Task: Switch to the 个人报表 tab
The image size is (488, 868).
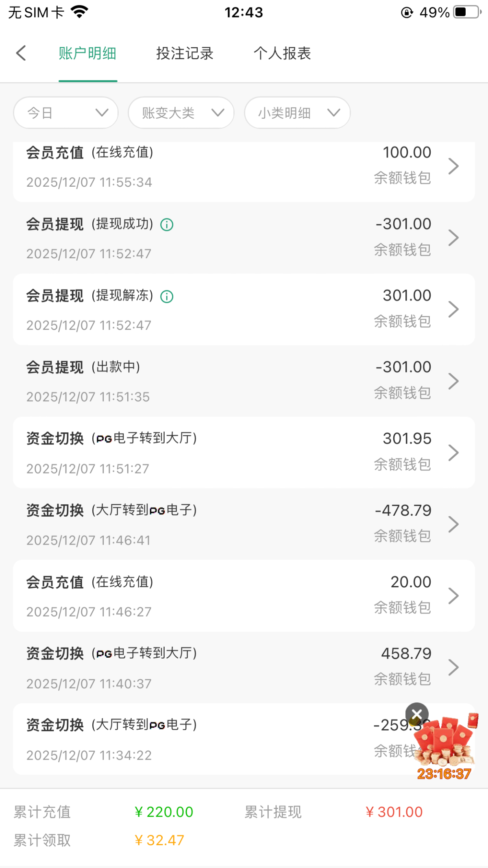Action: coord(282,53)
